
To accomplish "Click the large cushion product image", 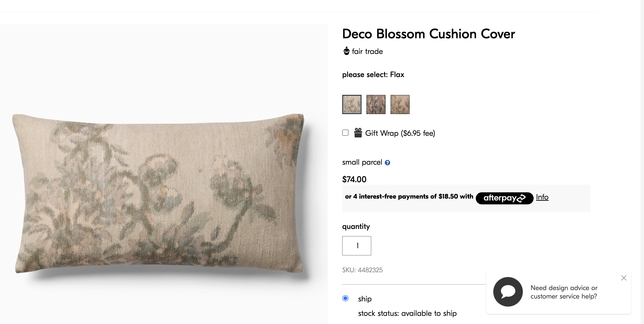I will (x=160, y=192).
